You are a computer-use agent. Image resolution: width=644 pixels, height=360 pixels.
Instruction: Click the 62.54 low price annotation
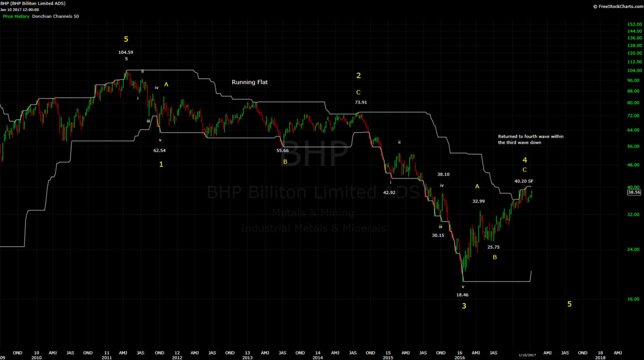point(160,150)
